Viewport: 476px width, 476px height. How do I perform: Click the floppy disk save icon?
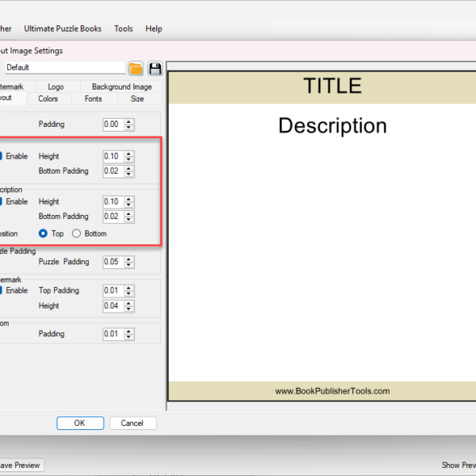pyautogui.click(x=155, y=68)
